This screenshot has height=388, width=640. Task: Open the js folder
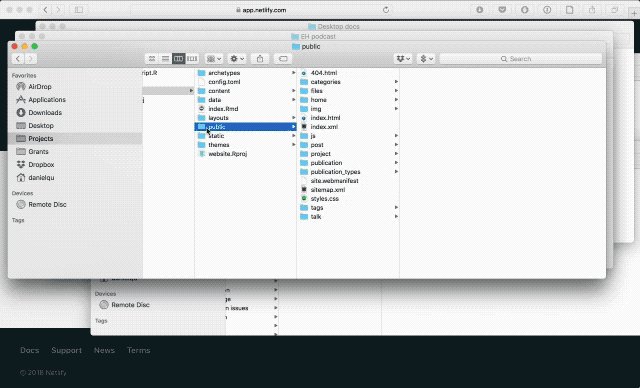(348, 136)
